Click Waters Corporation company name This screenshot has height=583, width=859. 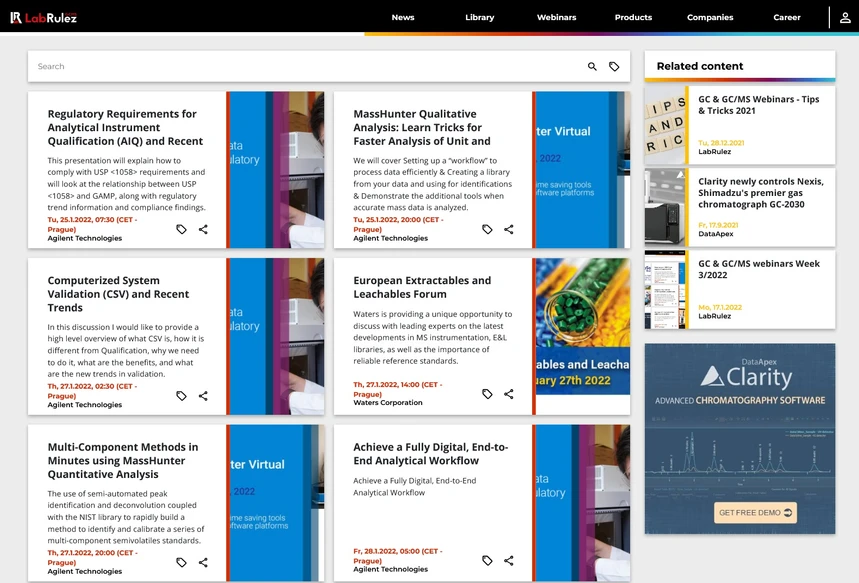(x=388, y=403)
